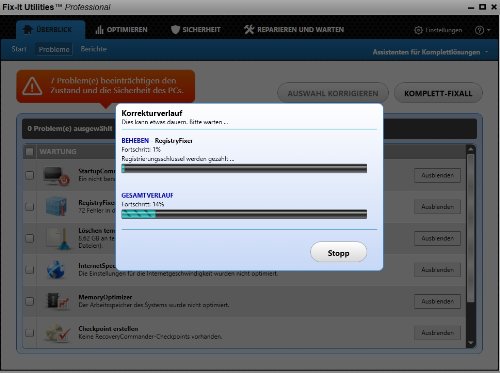Hide the MemoryOptimizer problem with Ausblenden
The image size is (500, 373).
pos(437,301)
